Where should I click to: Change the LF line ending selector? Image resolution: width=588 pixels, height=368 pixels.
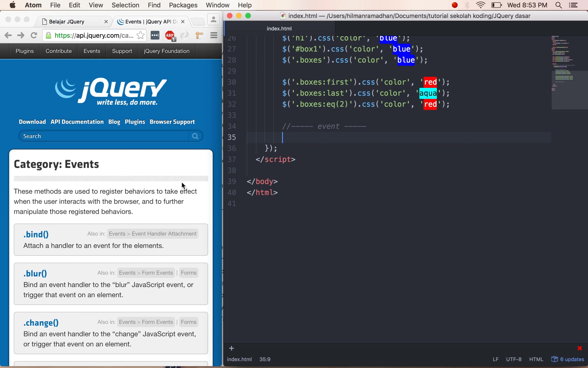(x=495, y=359)
